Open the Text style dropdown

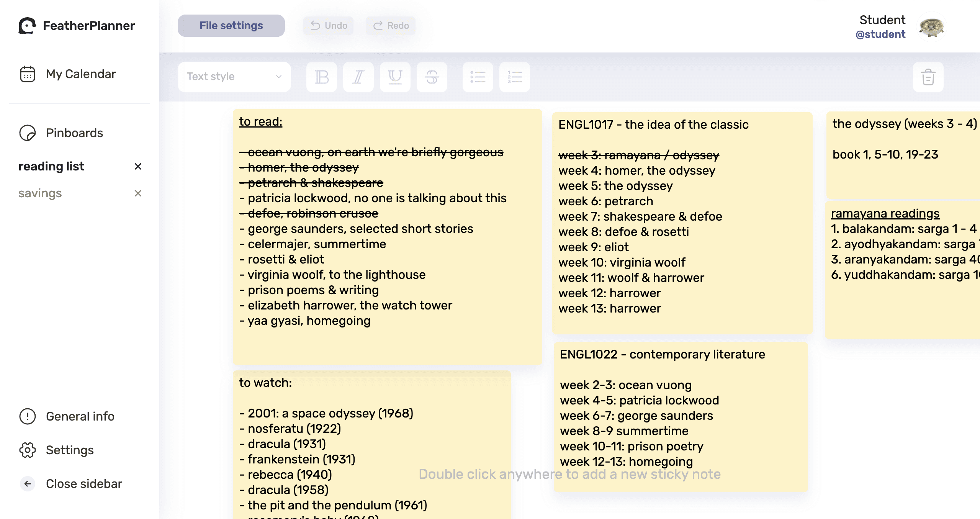[234, 77]
